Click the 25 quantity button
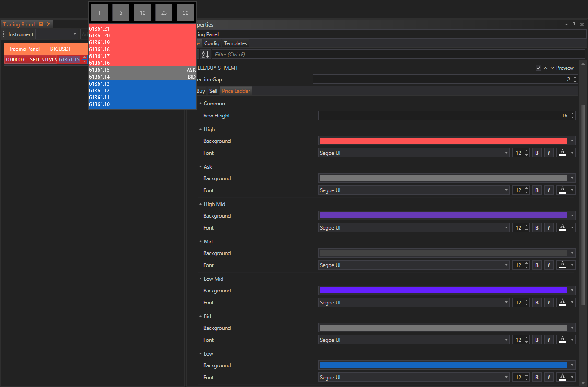Screen dimensions: 588x387 (164, 13)
